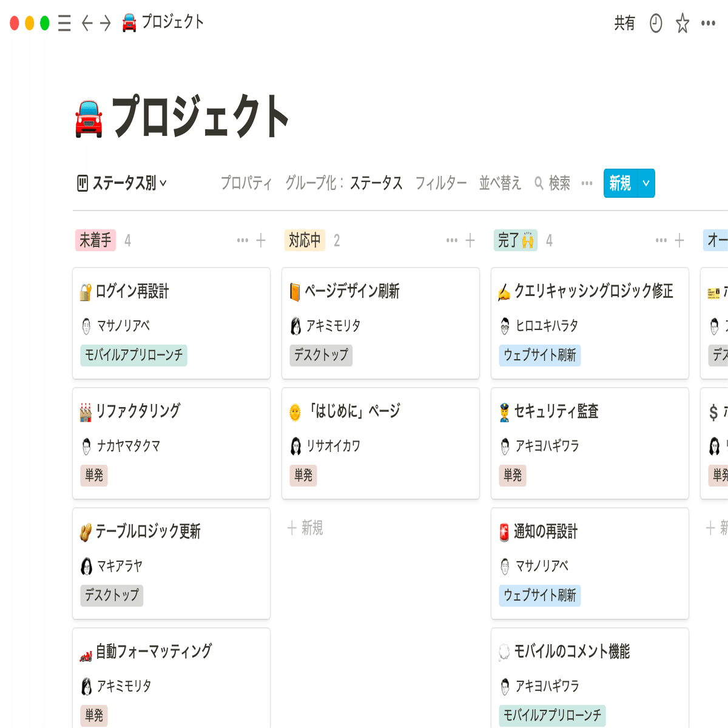This screenshot has height=728, width=728.
Task: Click the officer icon on セキュリティ監査
Action: pos(504,413)
